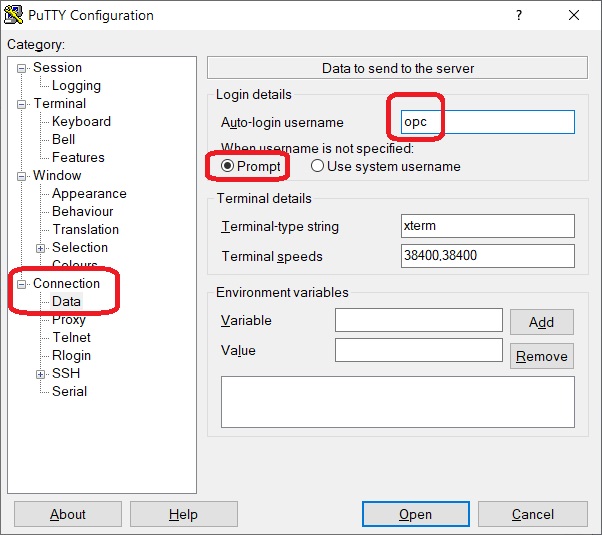Click the Terminal speeds field
Screen dimensions: 602x535
[x=488, y=256]
